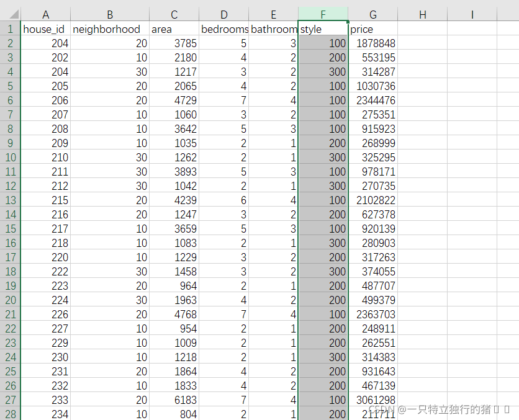Select price cell 270735
This screenshot has width=519, height=420.
[372, 186]
